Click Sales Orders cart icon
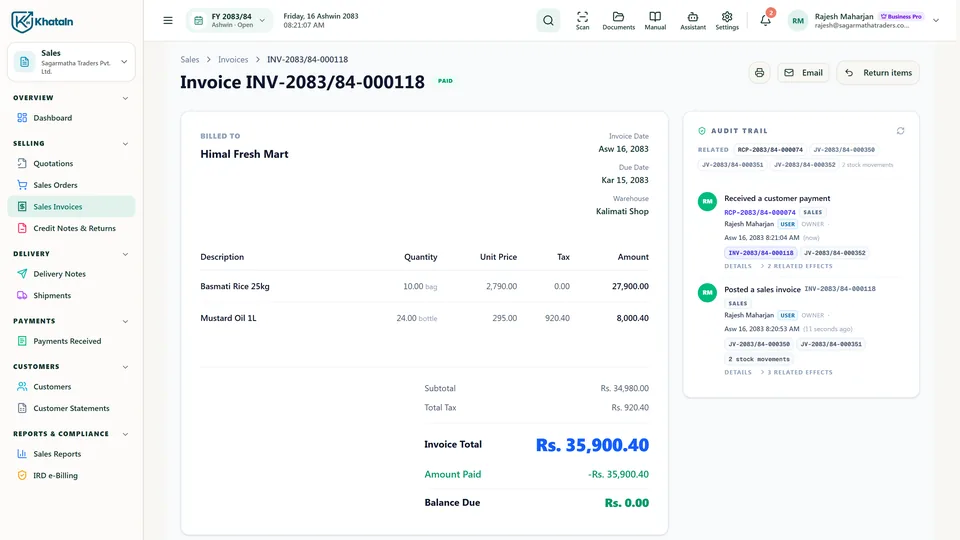The height and width of the screenshot is (540, 960). point(22,185)
